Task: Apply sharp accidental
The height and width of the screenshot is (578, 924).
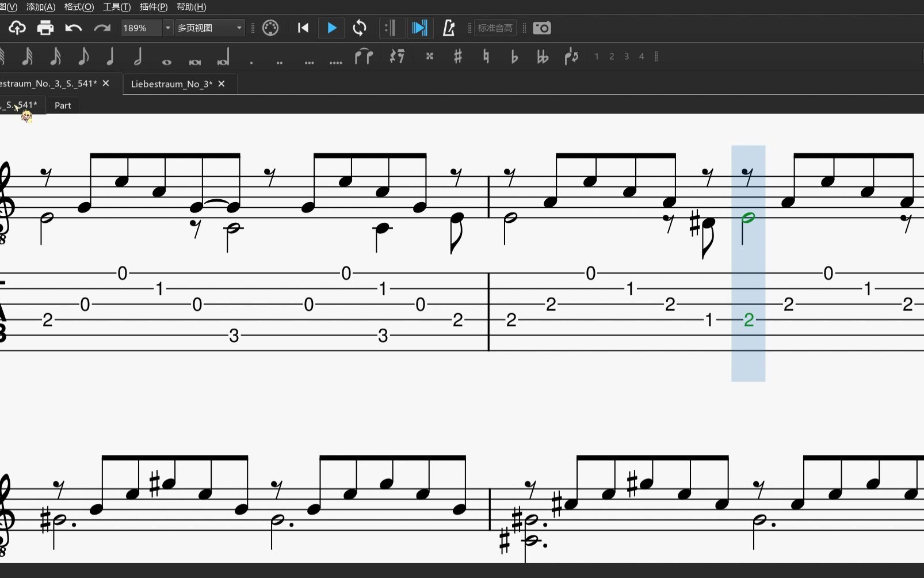Action: tap(458, 56)
